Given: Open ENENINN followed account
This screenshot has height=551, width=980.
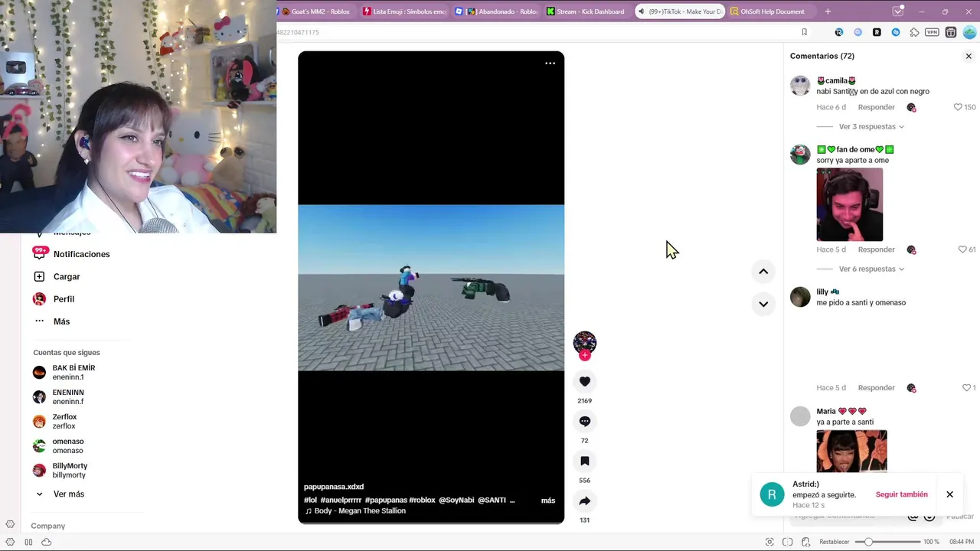Looking at the screenshot, I should (x=68, y=397).
